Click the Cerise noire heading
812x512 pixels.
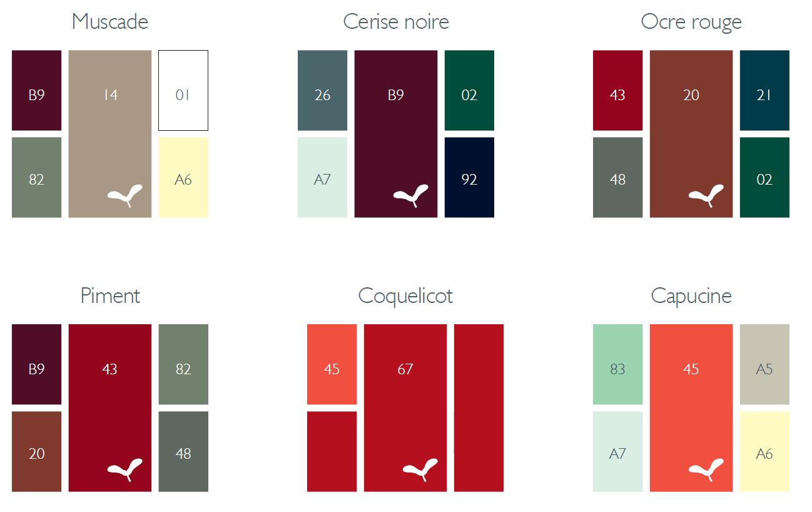coord(396,21)
